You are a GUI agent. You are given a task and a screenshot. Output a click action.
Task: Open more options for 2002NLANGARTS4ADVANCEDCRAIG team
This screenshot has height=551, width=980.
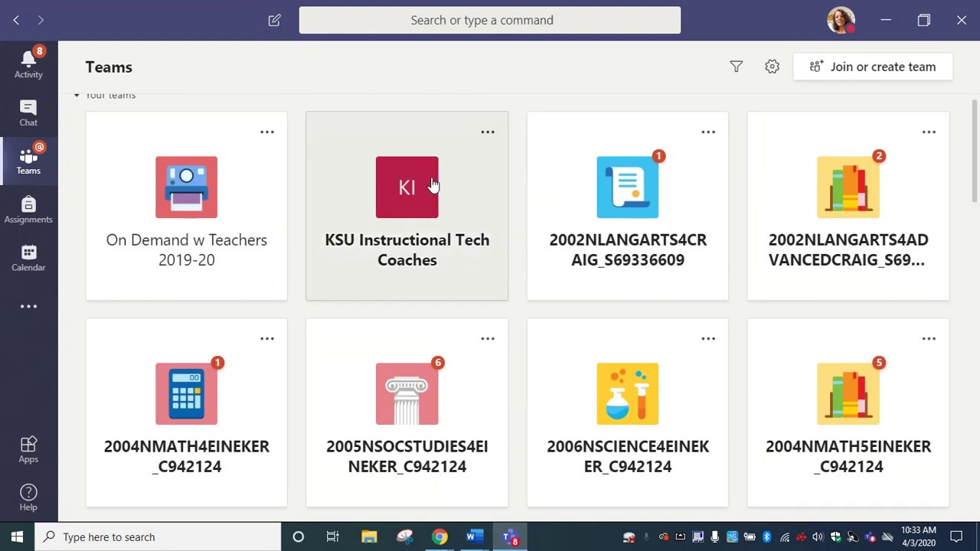point(929,132)
